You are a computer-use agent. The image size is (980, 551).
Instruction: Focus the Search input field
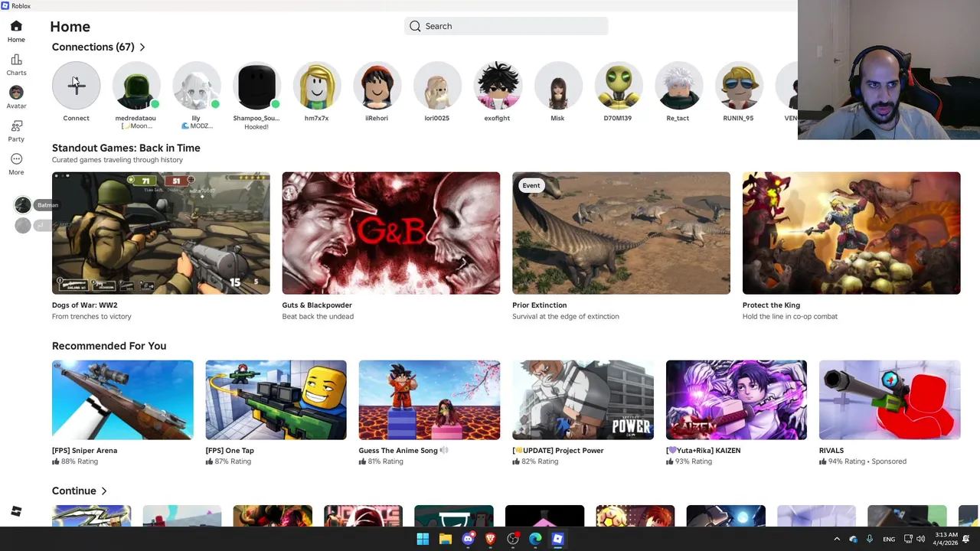point(506,26)
